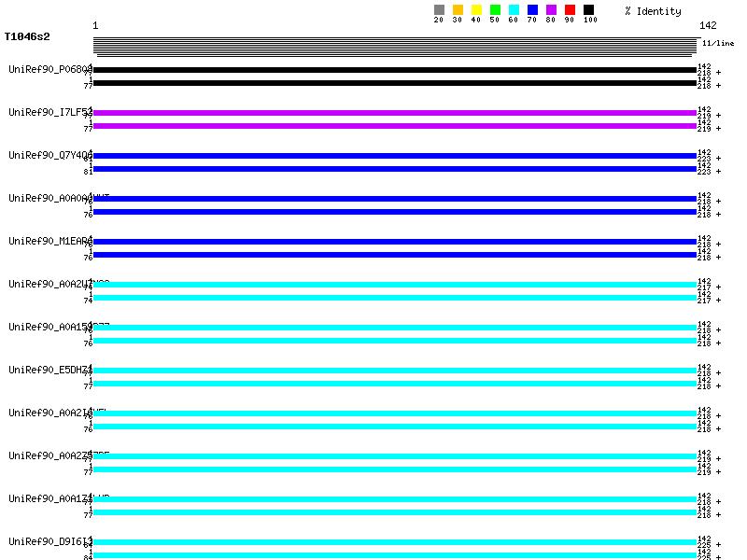
Task: Click the plus marker on UniRef90_D9I6L3's first bar
Action: tap(718, 545)
